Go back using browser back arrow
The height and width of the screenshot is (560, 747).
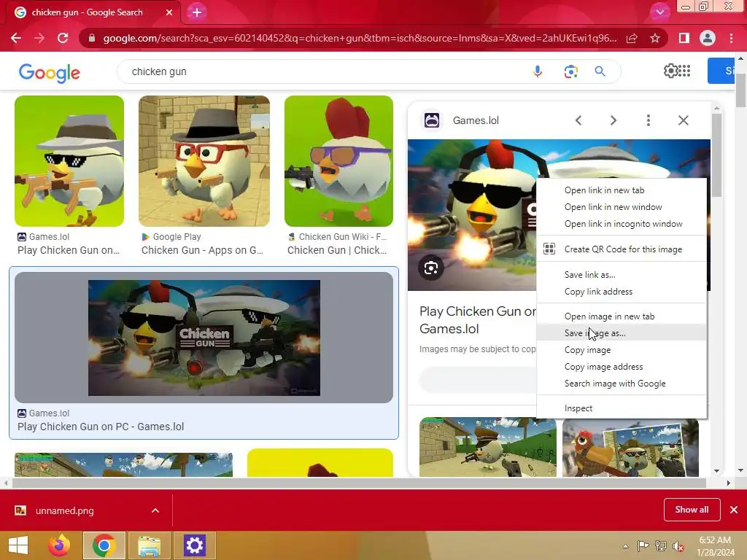pyautogui.click(x=16, y=38)
